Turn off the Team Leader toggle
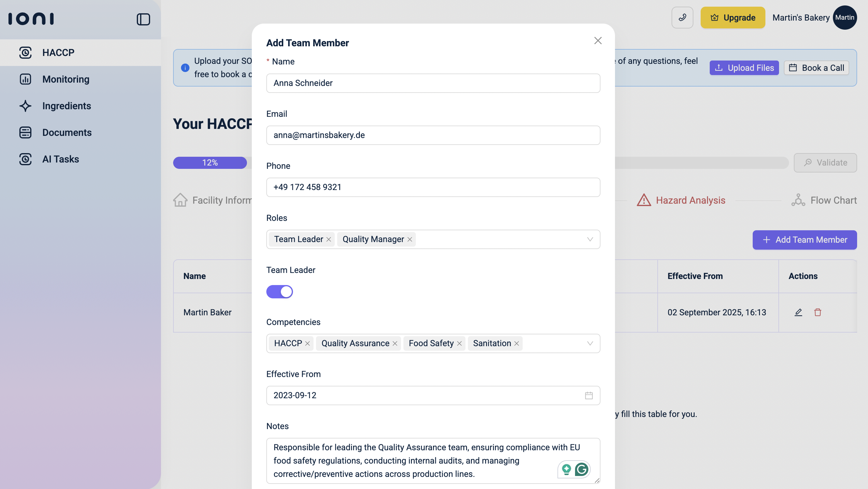The width and height of the screenshot is (868, 489). [x=279, y=291]
